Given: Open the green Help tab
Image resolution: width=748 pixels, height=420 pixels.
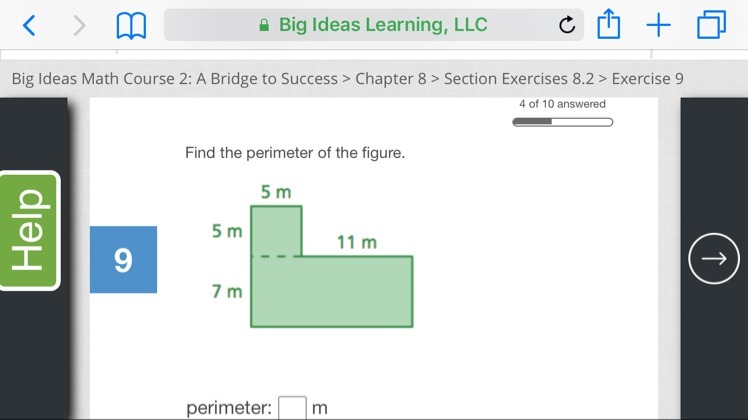Looking at the screenshot, I should 30,230.
